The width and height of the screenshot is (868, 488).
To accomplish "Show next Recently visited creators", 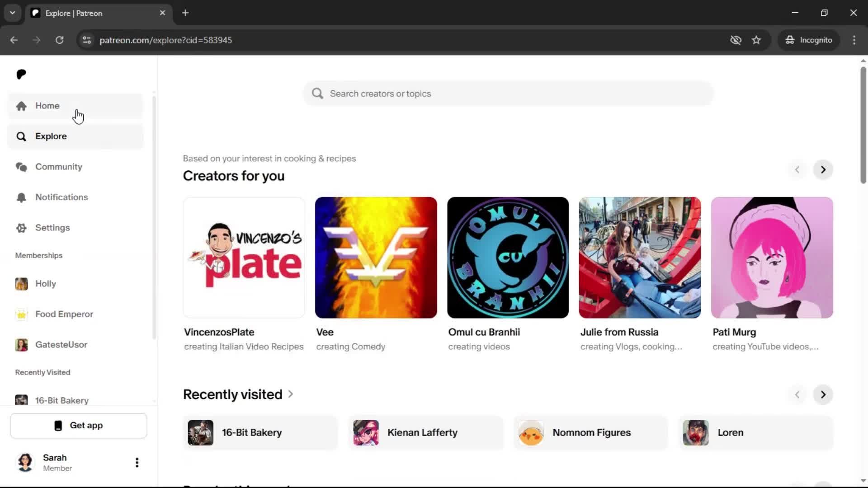I will tap(823, 394).
